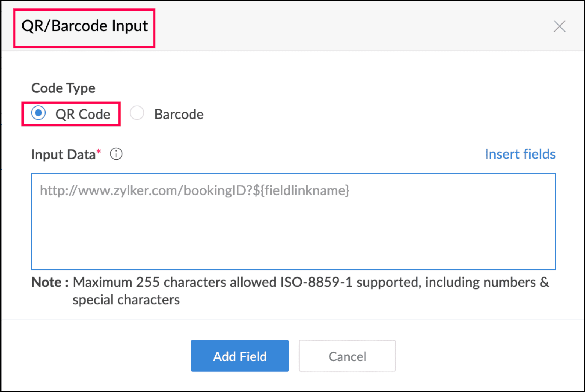This screenshot has width=585, height=392.
Task: Click the "Barcode" option label text
Action: [x=179, y=115]
